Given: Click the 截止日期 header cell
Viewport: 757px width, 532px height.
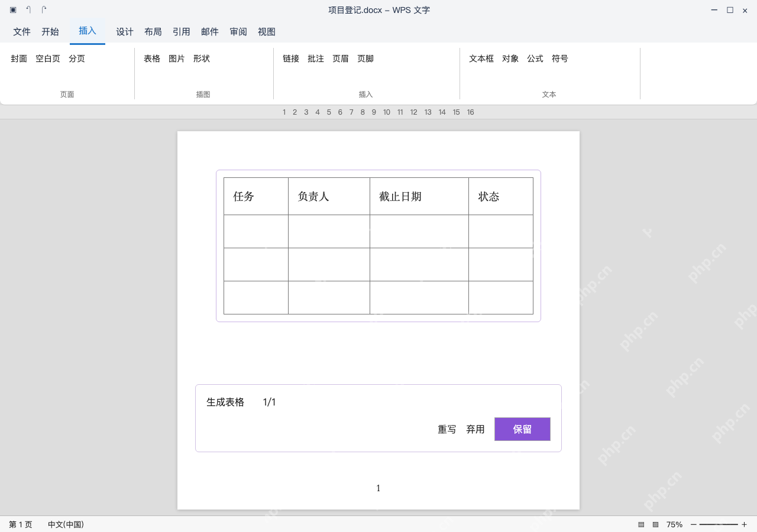Looking at the screenshot, I should 419,196.
